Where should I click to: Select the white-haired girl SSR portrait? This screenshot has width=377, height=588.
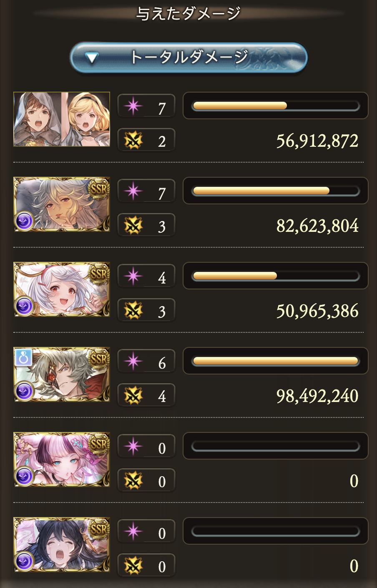click(x=62, y=289)
